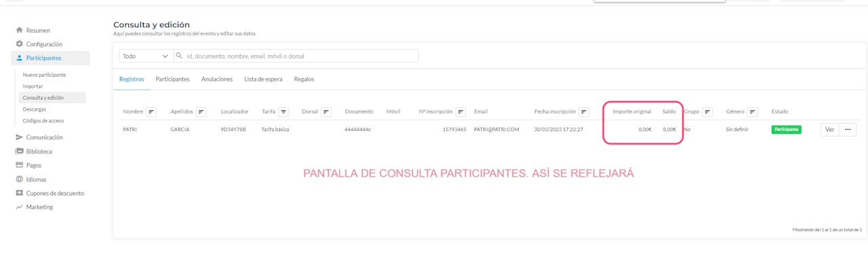Open filter icon for Apellidos column
Image resolution: width=868 pixels, height=267 pixels.
point(201,112)
